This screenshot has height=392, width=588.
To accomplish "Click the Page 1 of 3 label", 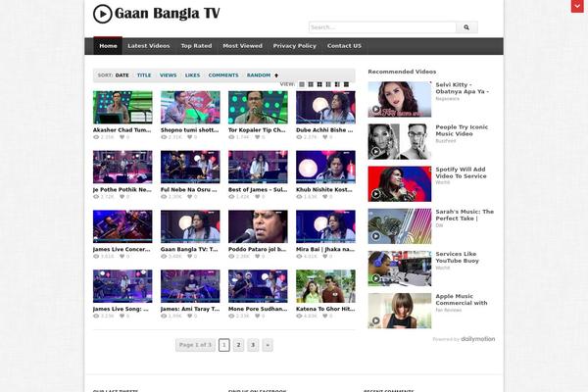I will [x=195, y=345].
